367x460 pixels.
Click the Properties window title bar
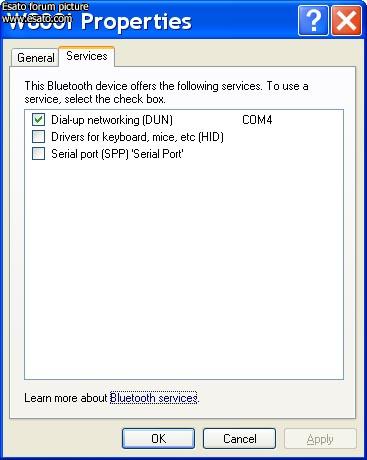coord(150,21)
